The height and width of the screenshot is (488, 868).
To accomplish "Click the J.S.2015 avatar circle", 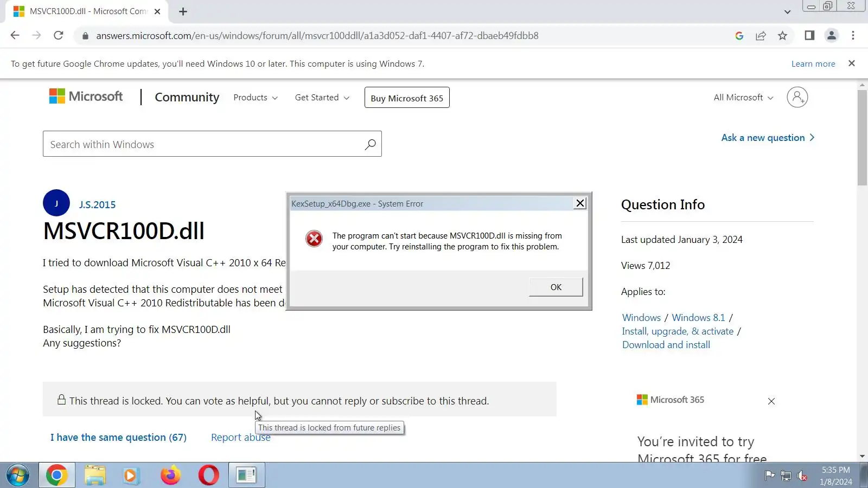I will tap(56, 203).
